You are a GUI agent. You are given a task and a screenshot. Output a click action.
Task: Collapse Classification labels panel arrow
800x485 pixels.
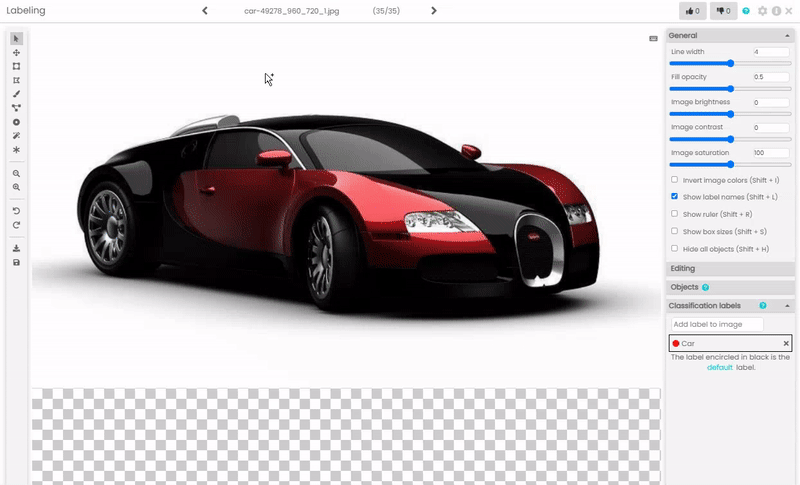point(787,305)
